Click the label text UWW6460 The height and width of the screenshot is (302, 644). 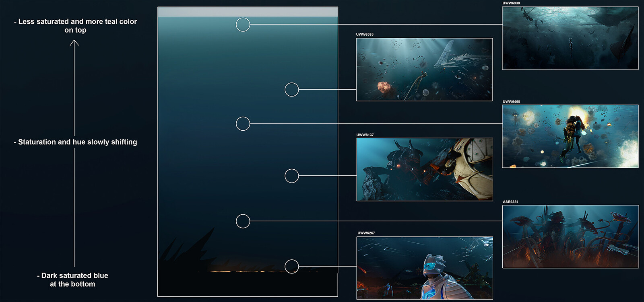tap(511, 102)
